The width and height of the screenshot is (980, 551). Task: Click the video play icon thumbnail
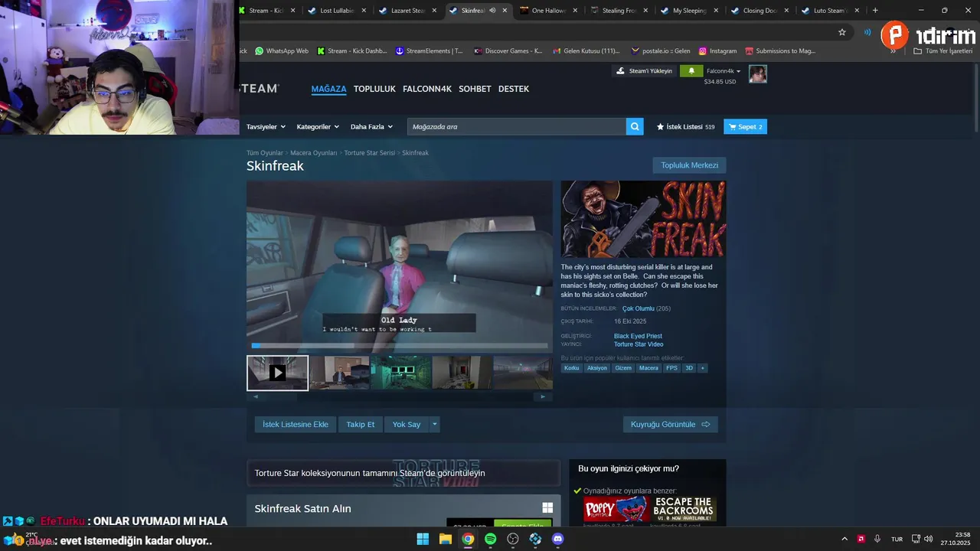[277, 373]
